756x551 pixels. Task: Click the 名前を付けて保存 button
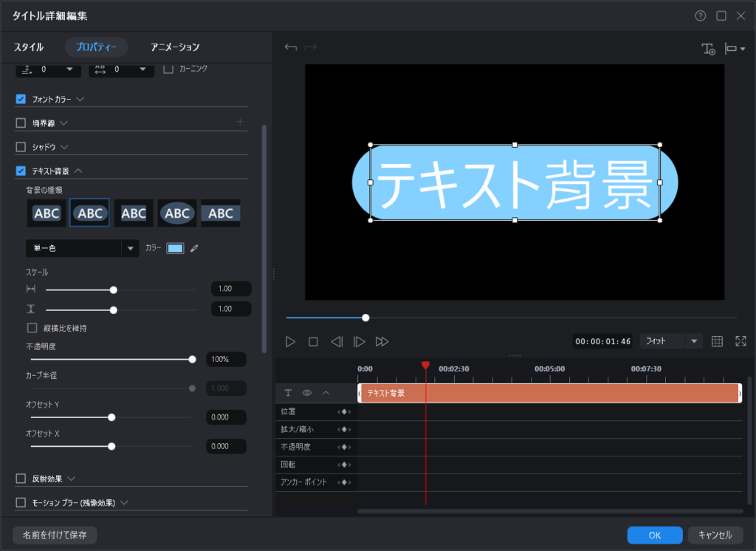[x=55, y=535]
